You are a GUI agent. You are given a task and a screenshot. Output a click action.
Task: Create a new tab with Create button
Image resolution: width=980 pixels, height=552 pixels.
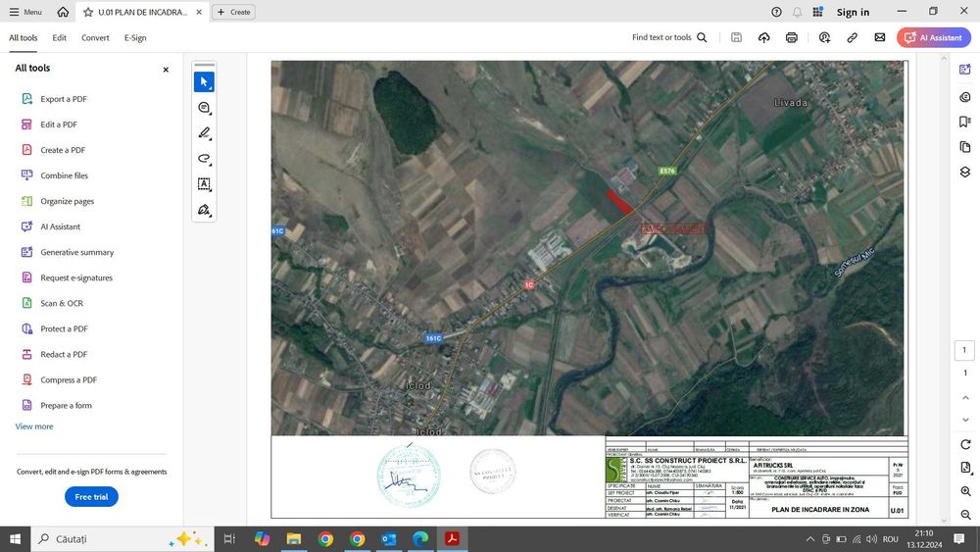(234, 12)
